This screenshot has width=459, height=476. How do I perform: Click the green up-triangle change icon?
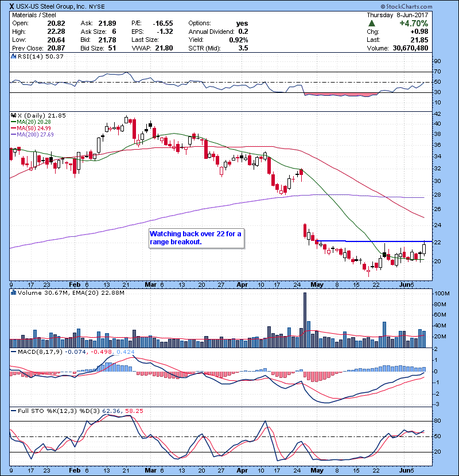(372, 24)
